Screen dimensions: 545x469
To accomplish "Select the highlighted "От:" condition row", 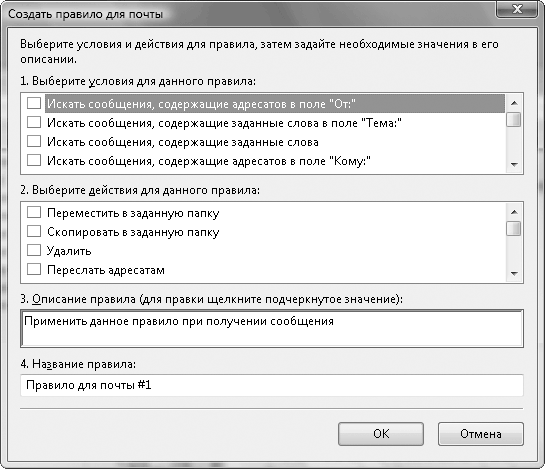I will pos(275,104).
